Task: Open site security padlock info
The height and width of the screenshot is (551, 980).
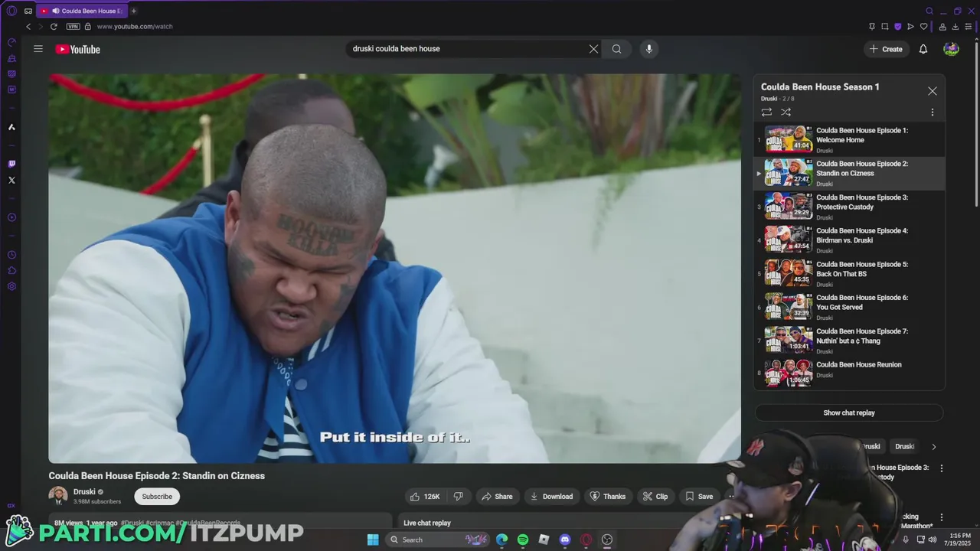Action: point(88,26)
